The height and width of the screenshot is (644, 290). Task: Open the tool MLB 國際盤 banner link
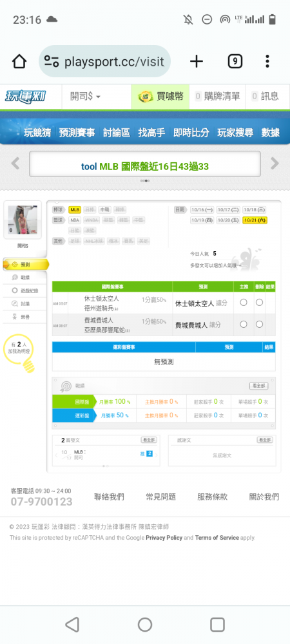(145, 166)
